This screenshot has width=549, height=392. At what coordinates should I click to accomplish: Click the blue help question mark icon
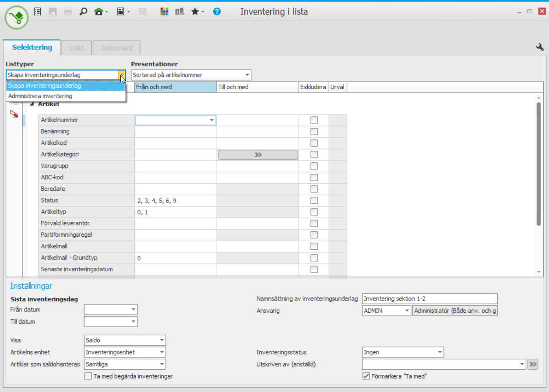pos(217,12)
